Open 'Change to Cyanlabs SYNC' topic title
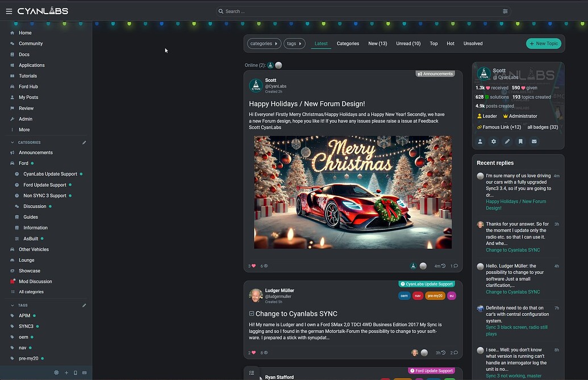 (296, 314)
